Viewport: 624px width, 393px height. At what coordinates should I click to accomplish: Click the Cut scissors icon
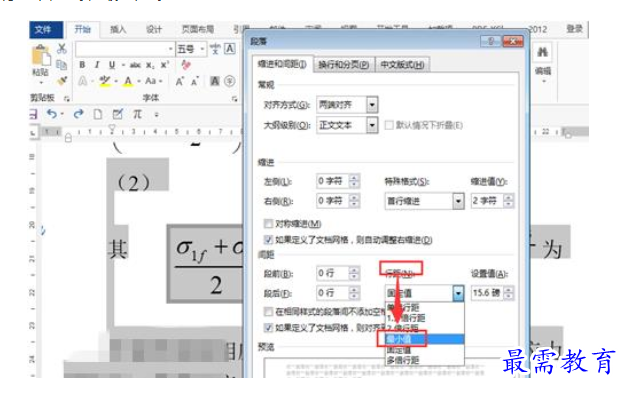[61, 49]
